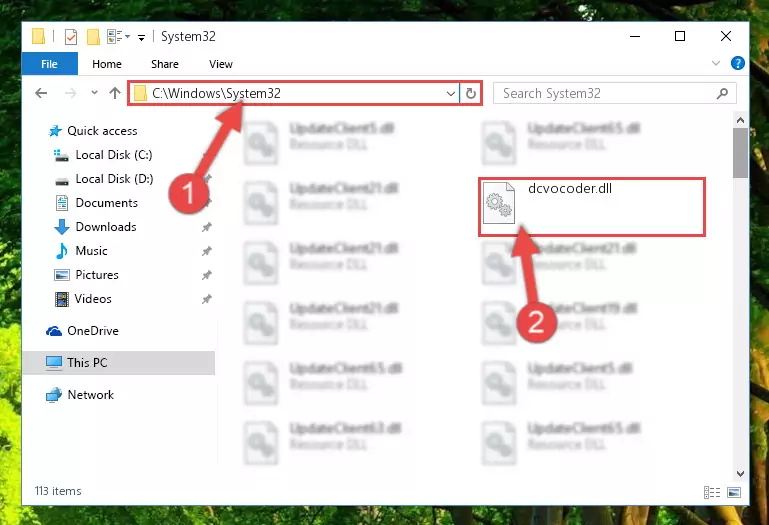Click the pin icon beside Downloads
769x525 pixels.
click(206, 227)
